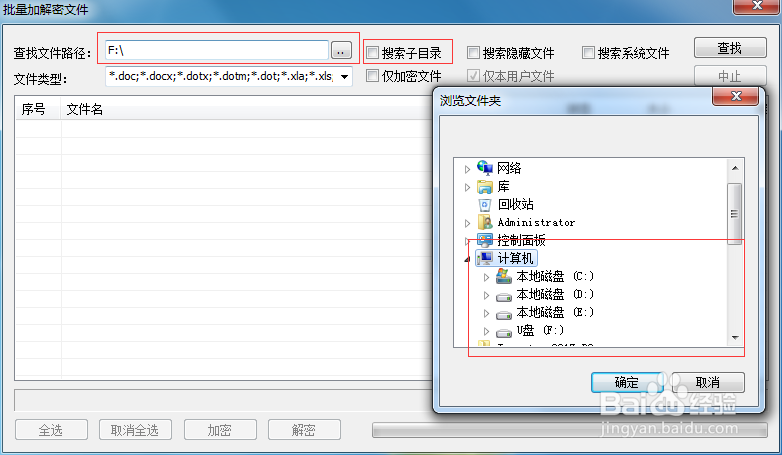782x455 pixels.
Task: Click the 序号 column header
Action: [38, 109]
